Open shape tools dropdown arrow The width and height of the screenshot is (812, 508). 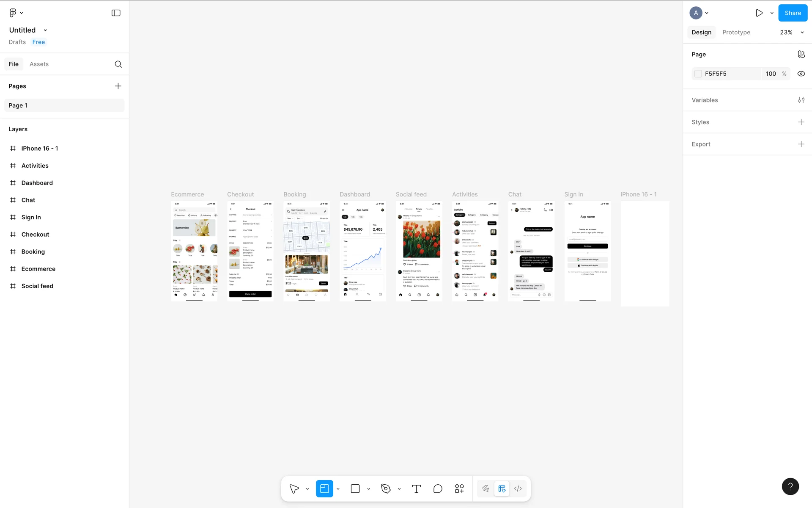[x=369, y=489]
